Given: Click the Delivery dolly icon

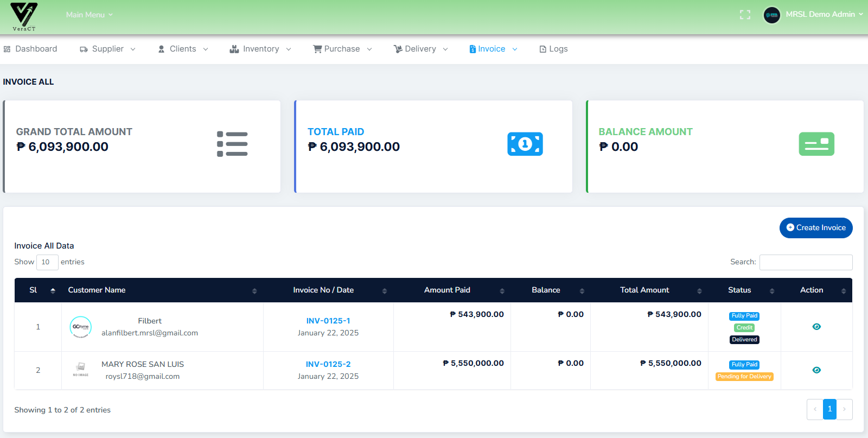Looking at the screenshot, I should [x=398, y=49].
